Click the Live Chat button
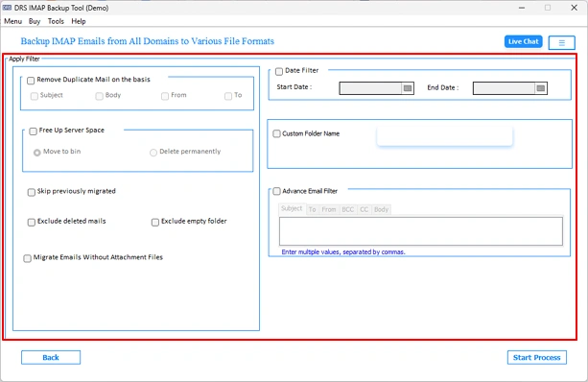Viewport: 588px width, 382px height. tap(523, 41)
